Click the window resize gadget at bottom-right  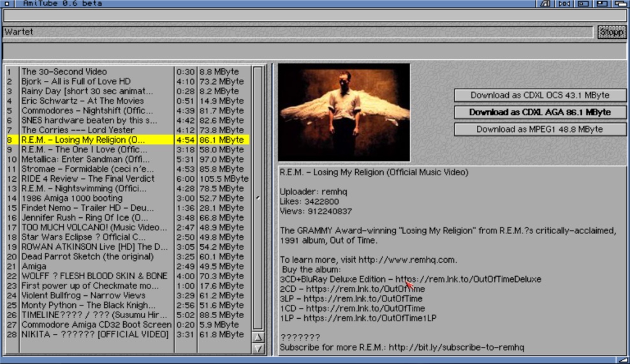[622, 360]
